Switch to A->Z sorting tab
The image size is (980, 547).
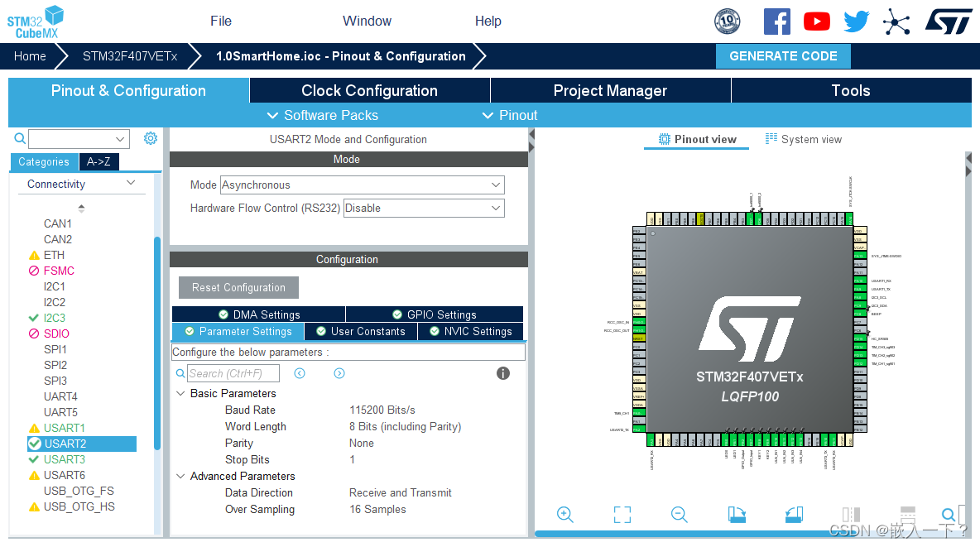[98, 162]
